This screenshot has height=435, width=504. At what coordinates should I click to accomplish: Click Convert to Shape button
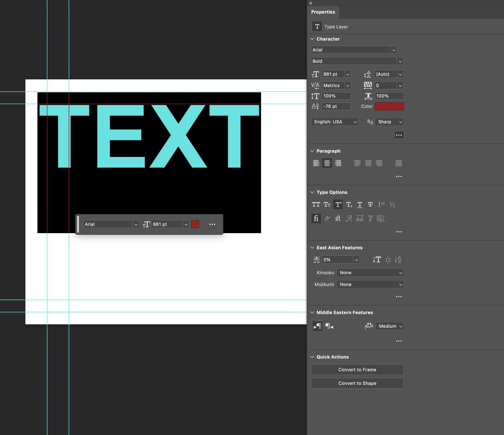tap(357, 383)
